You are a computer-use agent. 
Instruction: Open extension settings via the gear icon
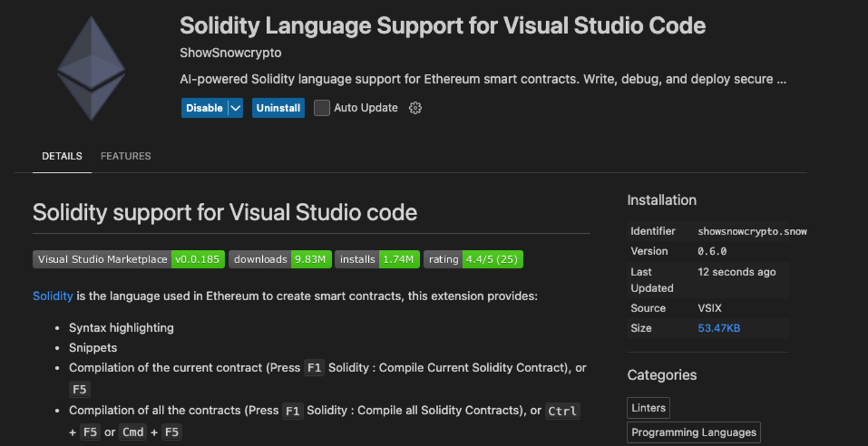click(x=415, y=107)
